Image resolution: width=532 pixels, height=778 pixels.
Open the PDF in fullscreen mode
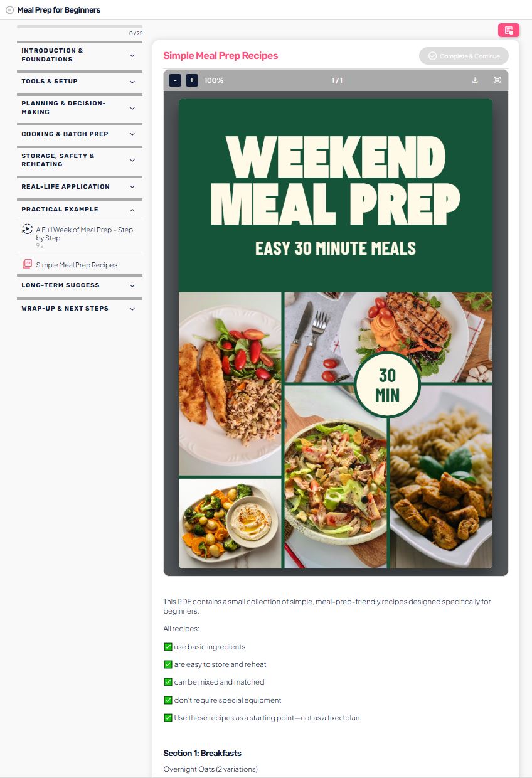click(x=497, y=80)
